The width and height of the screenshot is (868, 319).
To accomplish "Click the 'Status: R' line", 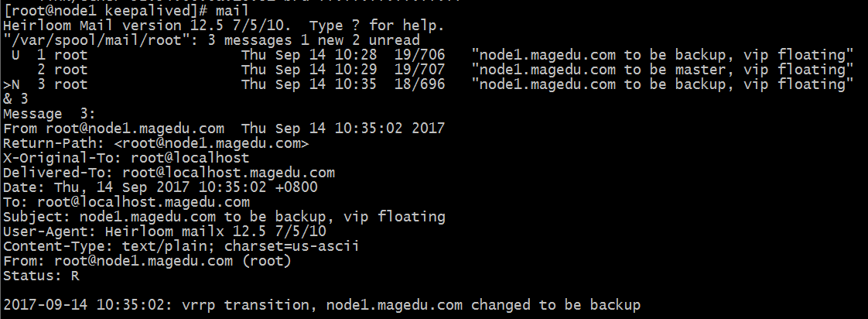I will (x=41, y=275).
